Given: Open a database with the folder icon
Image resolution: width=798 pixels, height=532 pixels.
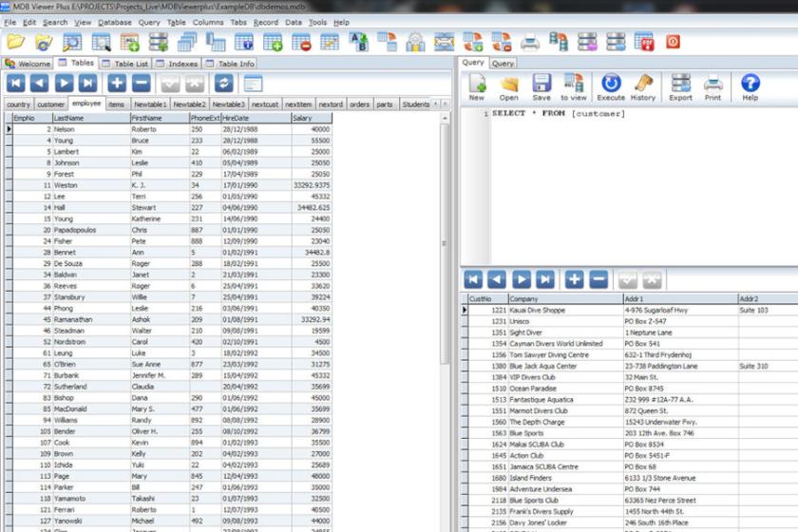Looking at the screenshot, I should [16, 41].
